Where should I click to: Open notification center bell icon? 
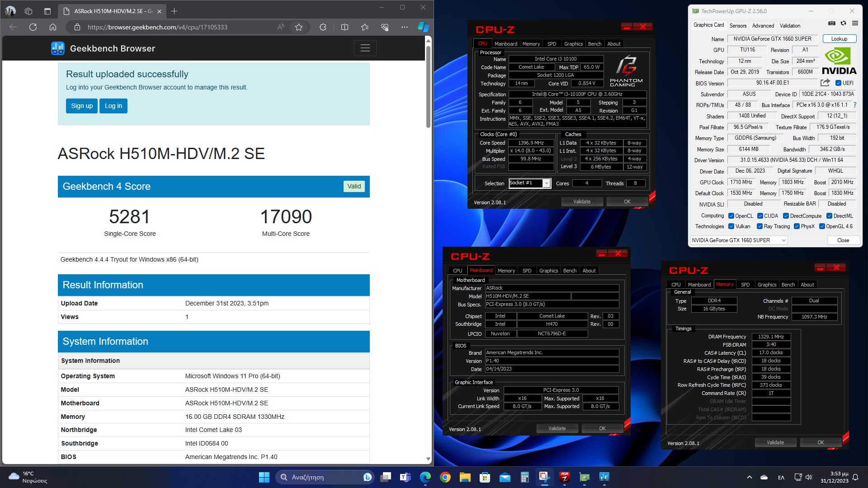point(855,477)
